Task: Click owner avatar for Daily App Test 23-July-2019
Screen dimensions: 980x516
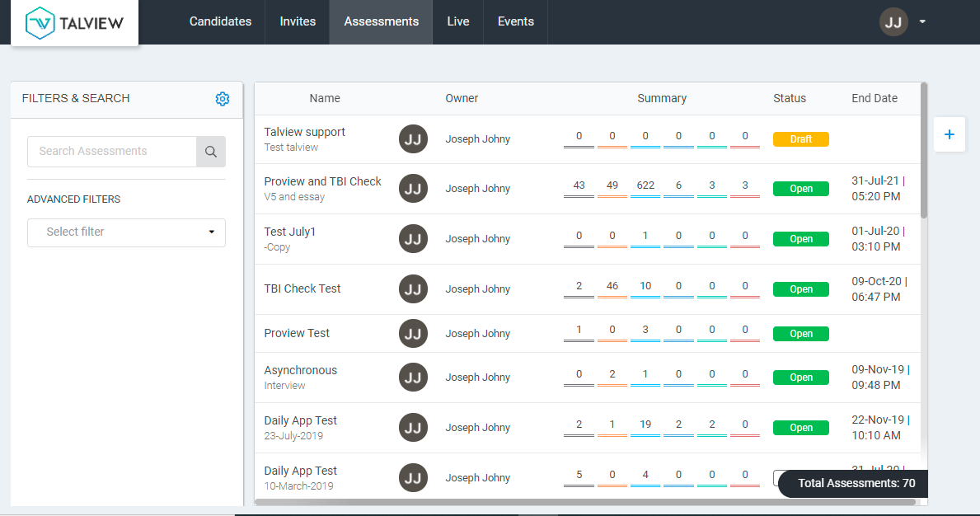Action: tap(413, 428)
